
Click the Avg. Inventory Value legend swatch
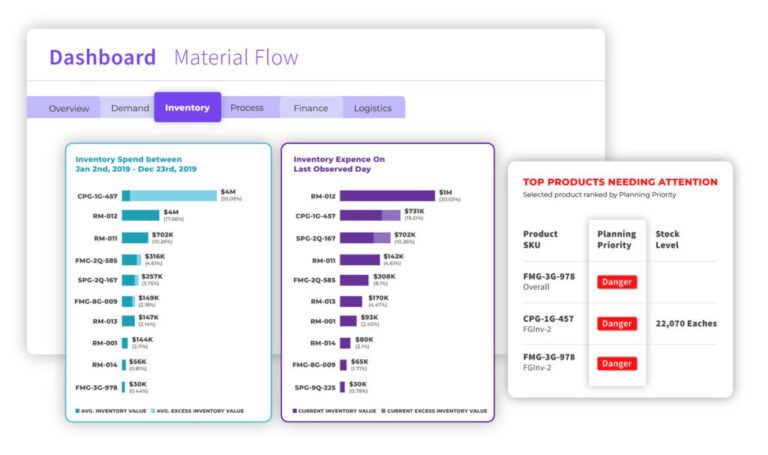tap(77, 411)
